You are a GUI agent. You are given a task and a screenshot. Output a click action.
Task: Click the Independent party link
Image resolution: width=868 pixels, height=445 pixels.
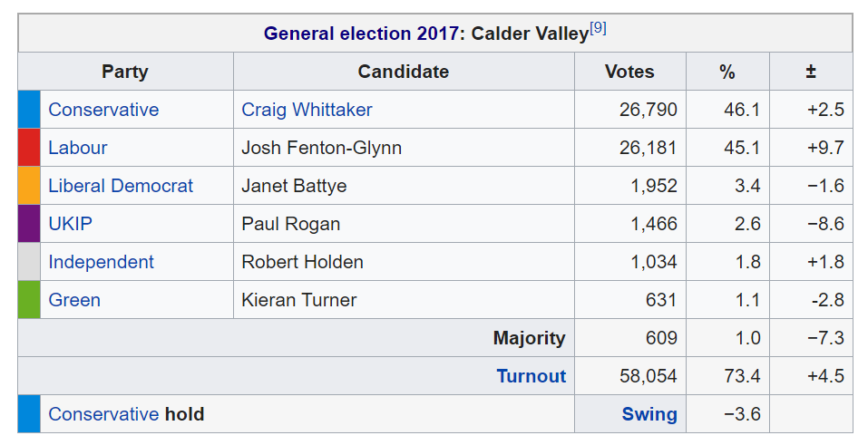pyautogui.click(x=101, y=262)
